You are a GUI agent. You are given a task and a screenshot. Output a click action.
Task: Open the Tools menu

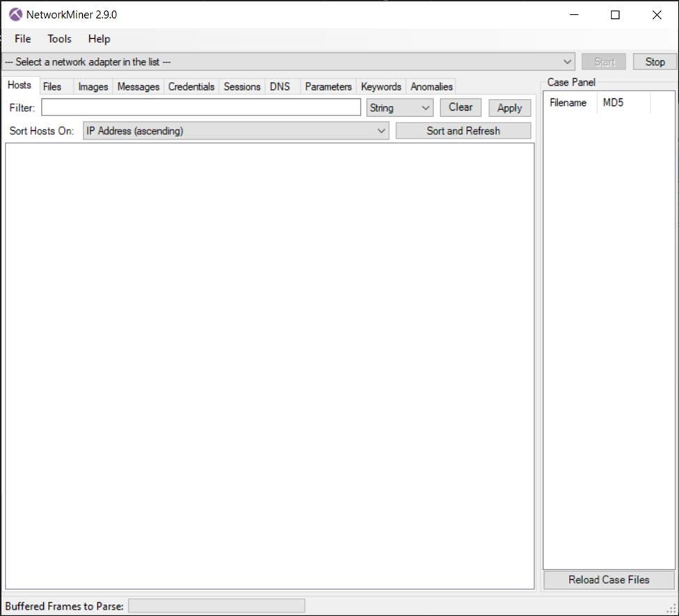[59, 39]
